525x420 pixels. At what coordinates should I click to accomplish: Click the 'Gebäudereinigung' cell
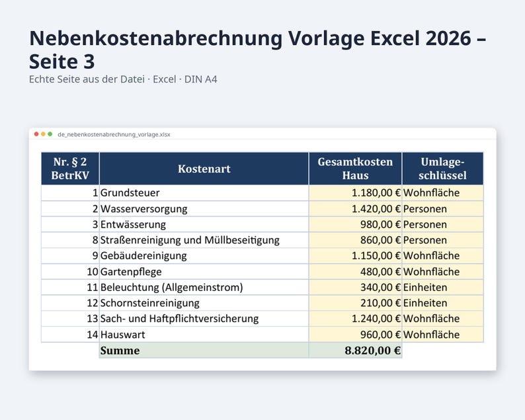coord(204,256)
